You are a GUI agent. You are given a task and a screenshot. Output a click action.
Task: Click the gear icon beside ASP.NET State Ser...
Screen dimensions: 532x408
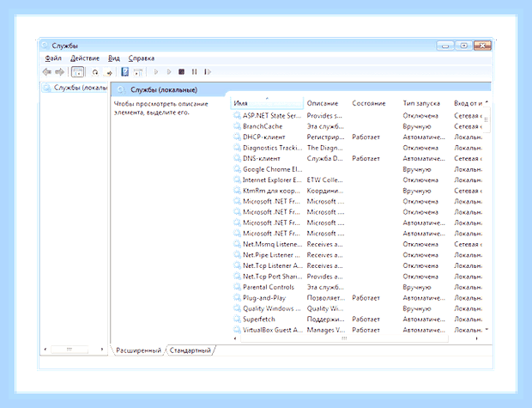(237, 115)
